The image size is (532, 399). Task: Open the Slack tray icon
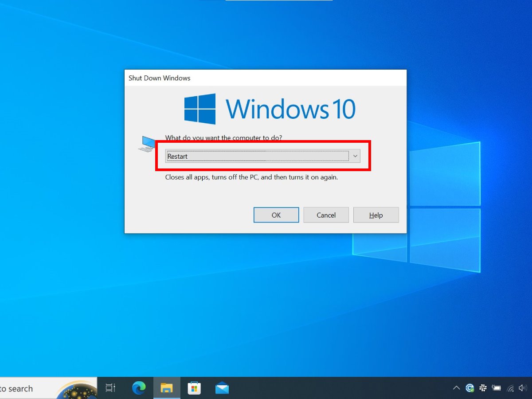pyautogui.click(x=483, y=388)
